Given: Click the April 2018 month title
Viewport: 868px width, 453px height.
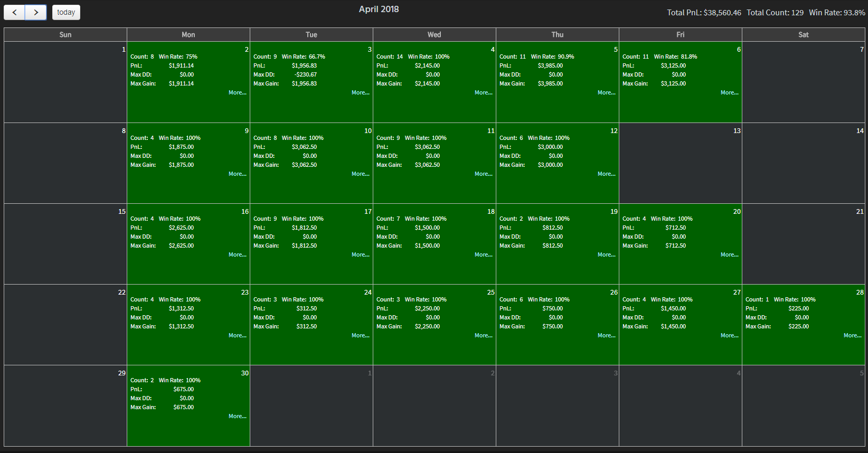Looking at the screenshot, I should (379, 10).
